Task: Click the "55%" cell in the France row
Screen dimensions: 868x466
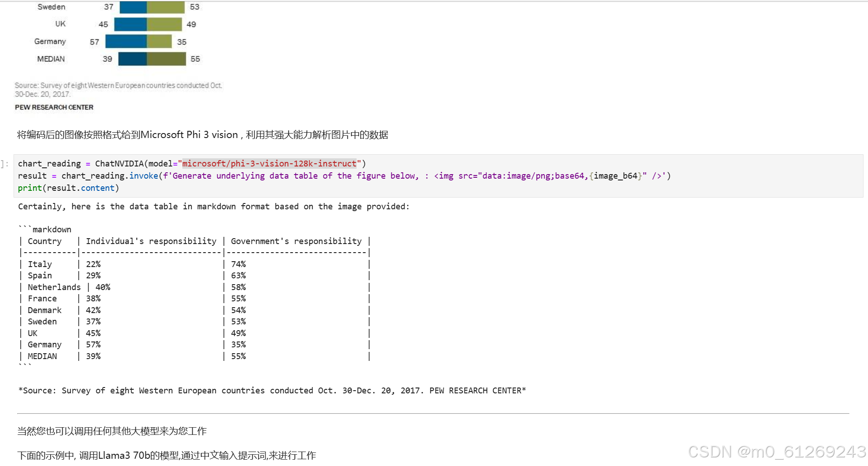Action: click(238, 299)
